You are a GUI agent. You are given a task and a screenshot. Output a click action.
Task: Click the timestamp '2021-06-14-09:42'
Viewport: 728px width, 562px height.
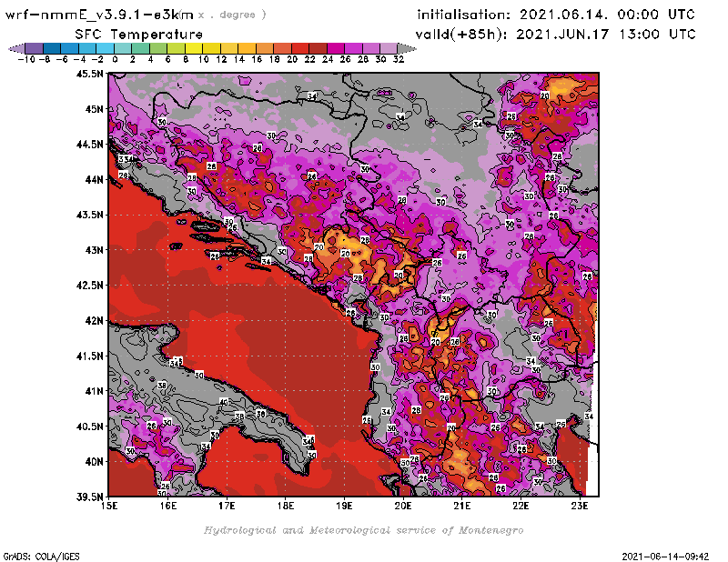click(x=665, y=557)
